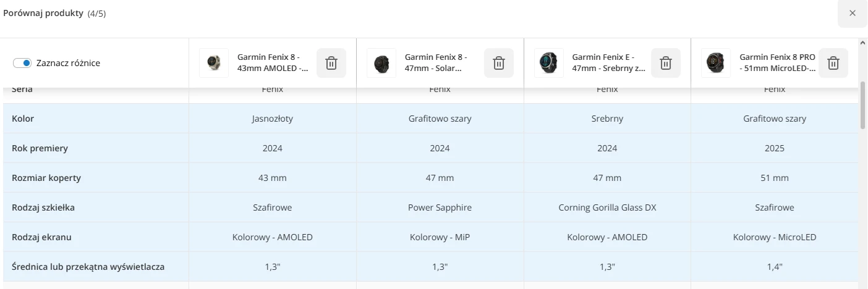Open Garmin Fenix 8 PRO 51mm MicroLED link
This screenshot has width=868, height=289.
pos(777,63)
